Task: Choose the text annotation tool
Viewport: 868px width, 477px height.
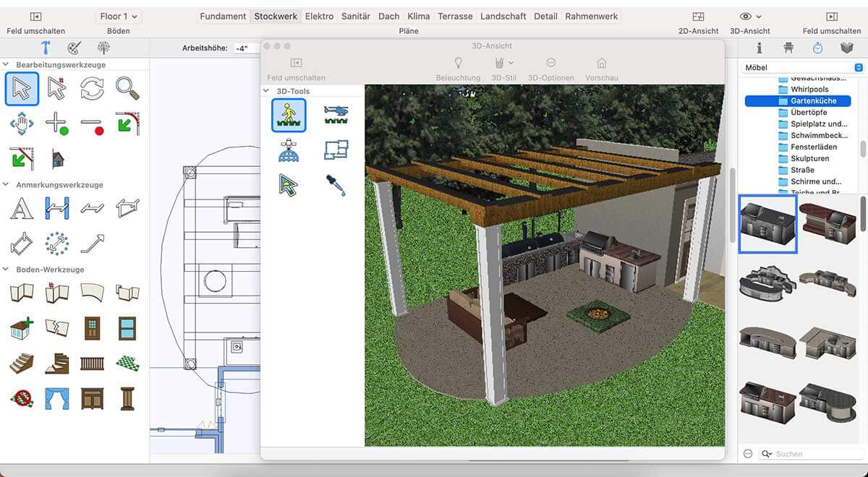Action: coord(22,208)
